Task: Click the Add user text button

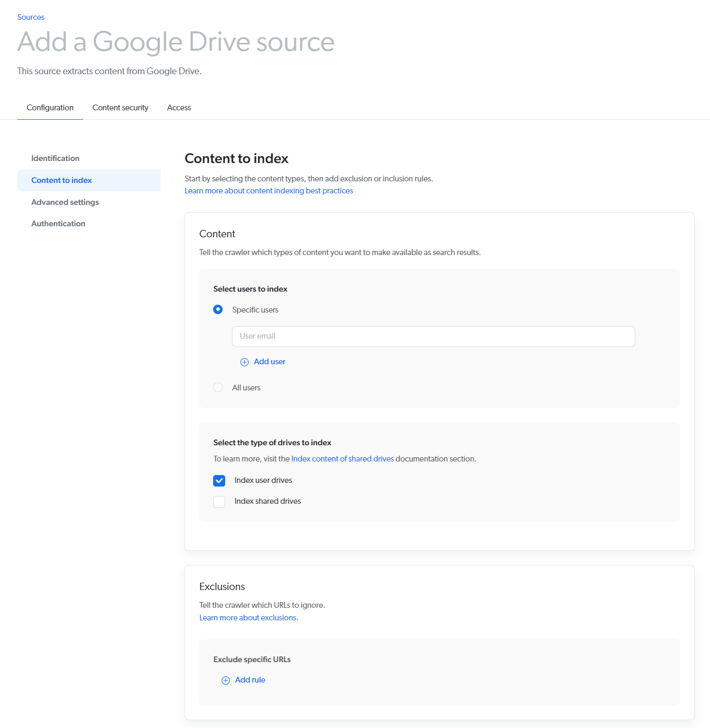Action: click(x=270, y=362)
